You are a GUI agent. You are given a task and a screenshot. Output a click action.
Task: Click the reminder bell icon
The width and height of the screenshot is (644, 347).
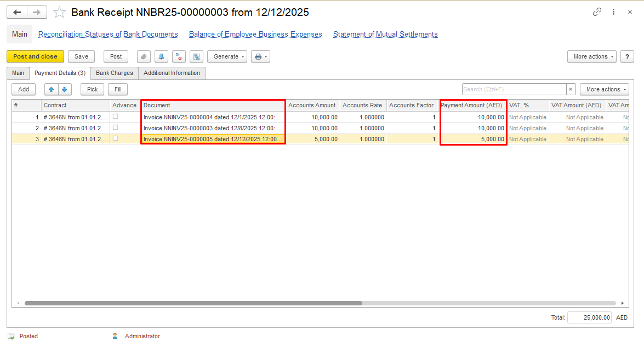click(x=161, y=56)
